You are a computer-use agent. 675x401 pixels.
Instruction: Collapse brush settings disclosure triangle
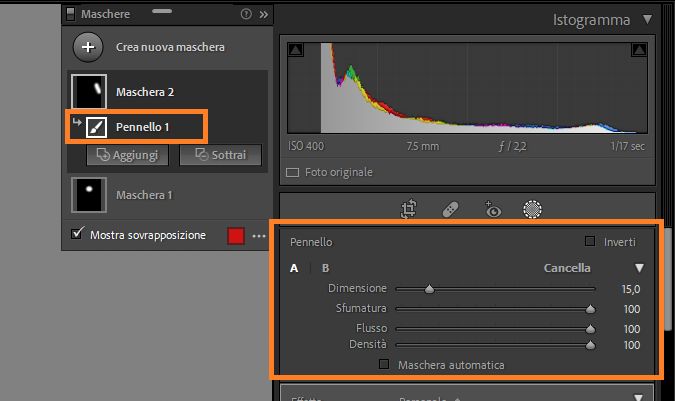pos(639,268)
